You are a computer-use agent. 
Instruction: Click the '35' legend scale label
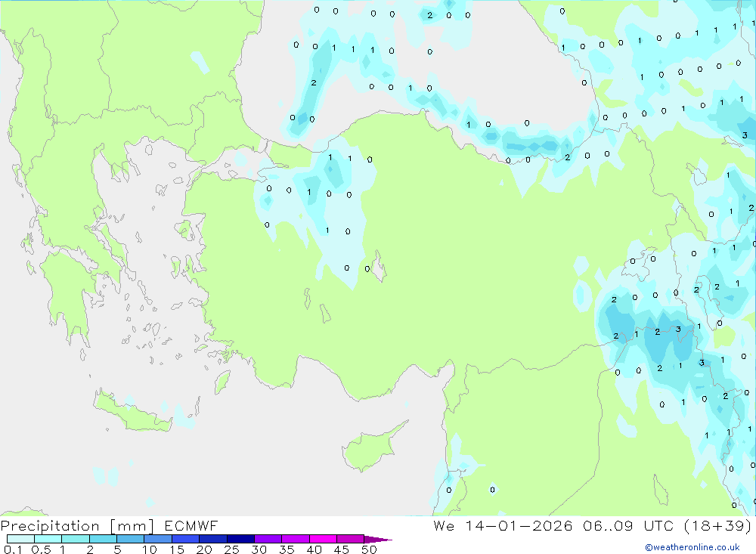[287, 549]
